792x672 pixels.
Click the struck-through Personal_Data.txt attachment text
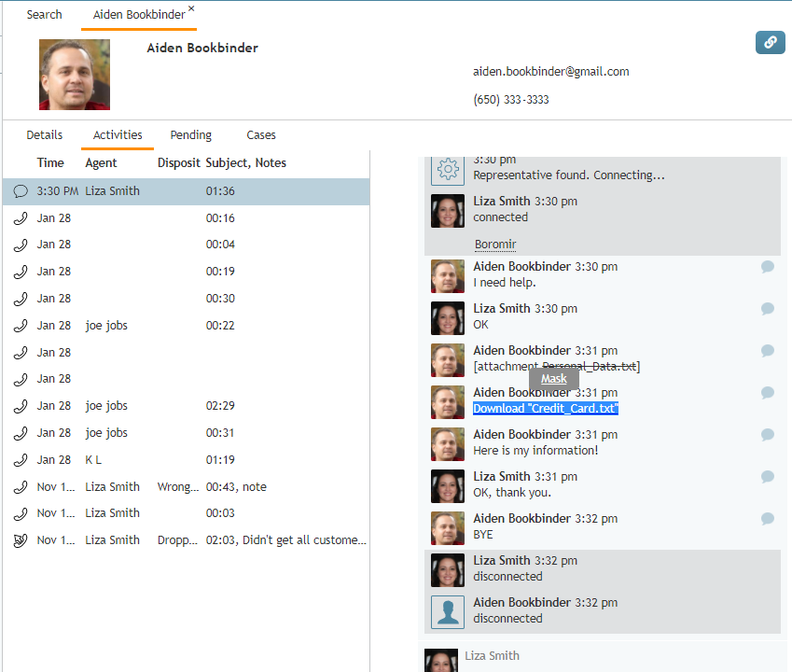(x=589, y=366)
